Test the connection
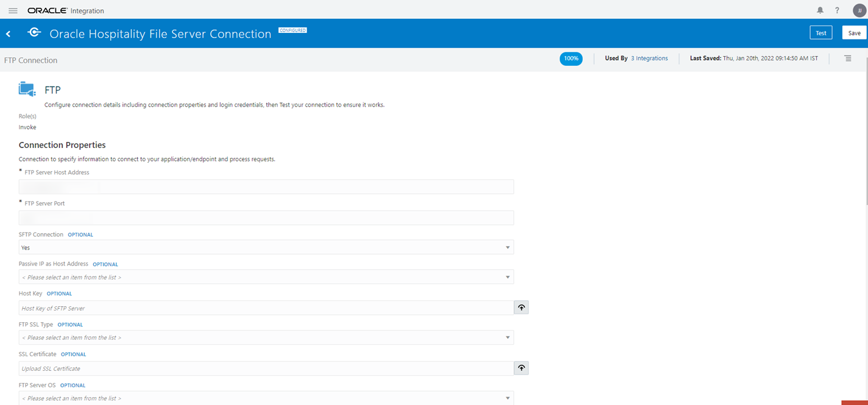This screenshot has width=868, height=405. click(x=821, y=33)
